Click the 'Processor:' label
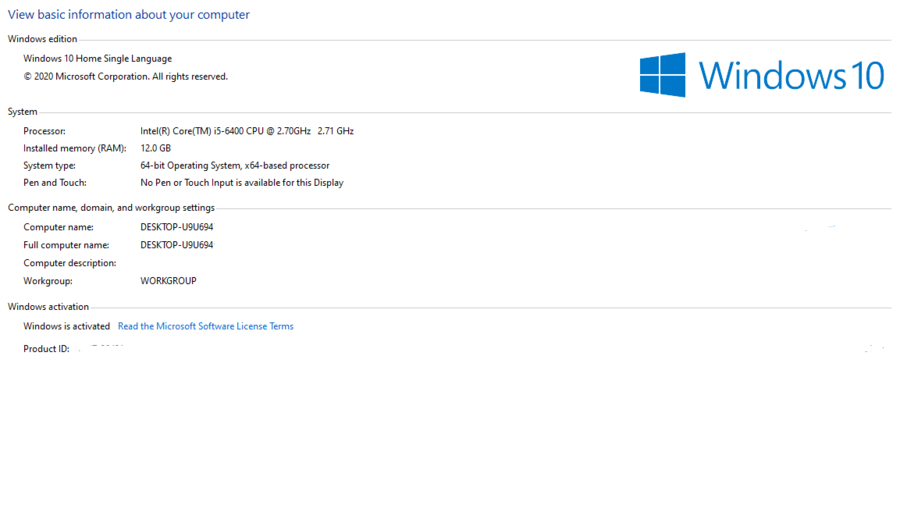The width and height of the screenshot is (900, 516). (x=44, y=131)
